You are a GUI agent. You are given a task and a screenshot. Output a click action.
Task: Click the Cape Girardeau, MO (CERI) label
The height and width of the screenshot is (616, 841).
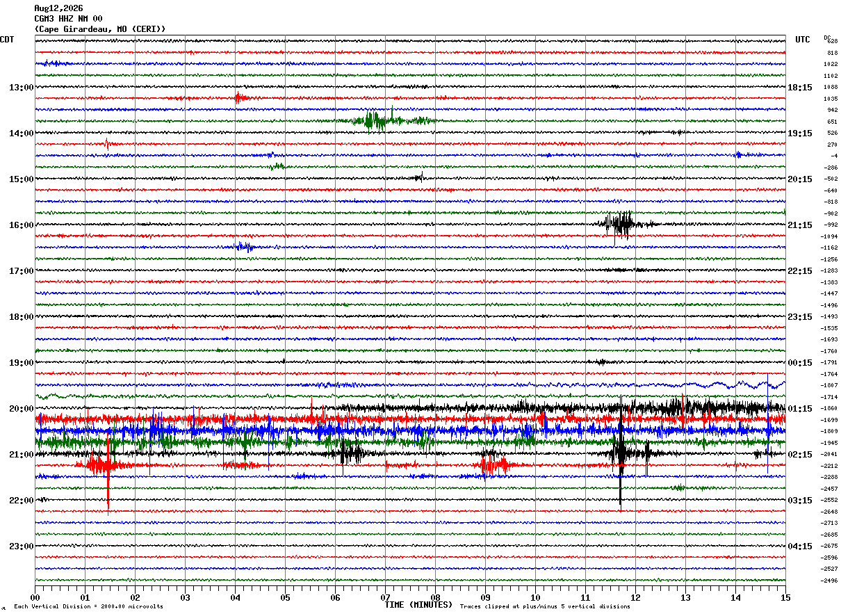click(x=100, y=29)
